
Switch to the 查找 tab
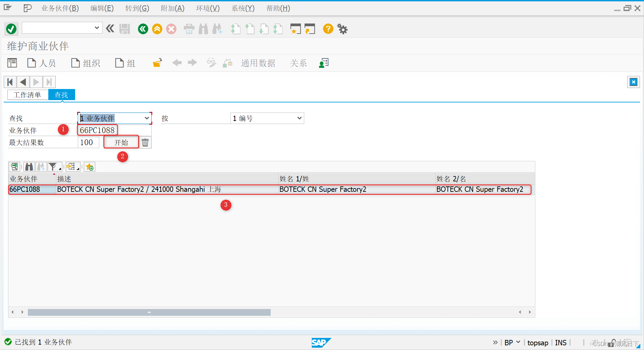[x=61, y=95]
